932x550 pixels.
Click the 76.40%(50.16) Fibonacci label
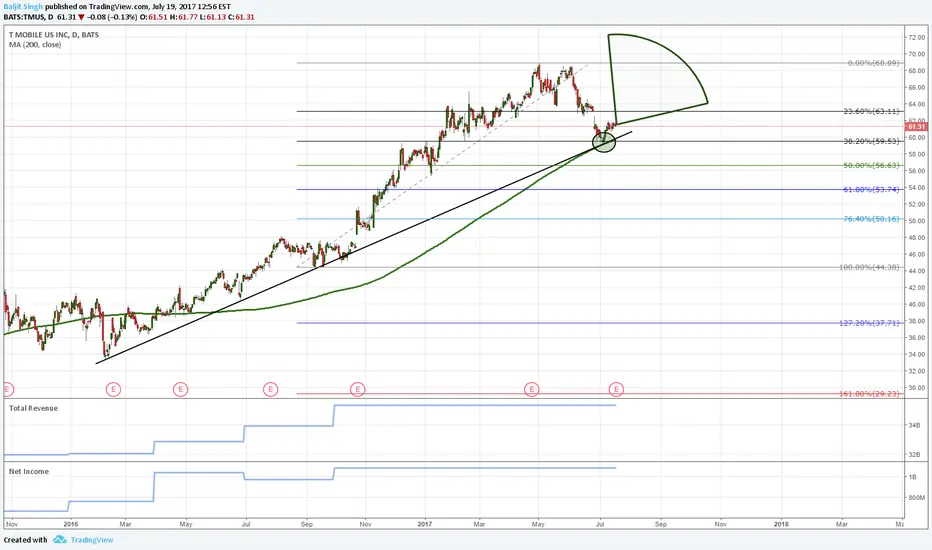(x=871, y=219)
